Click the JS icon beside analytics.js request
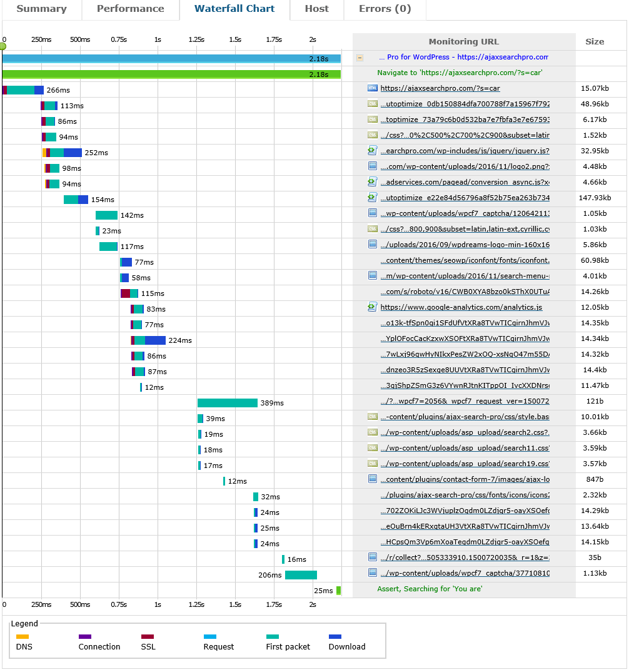Viewport: 629px width, 672px height. tap(370, 308)
